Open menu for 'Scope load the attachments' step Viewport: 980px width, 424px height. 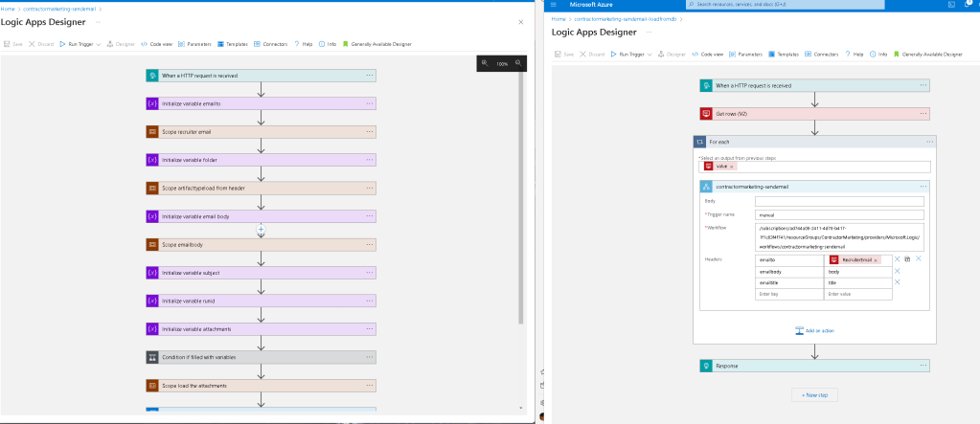click(x=370, y=386)
